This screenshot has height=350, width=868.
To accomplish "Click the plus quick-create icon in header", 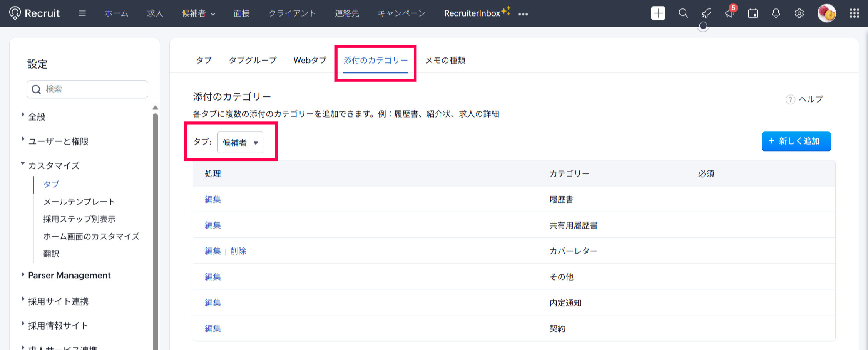I will [658, 13].
